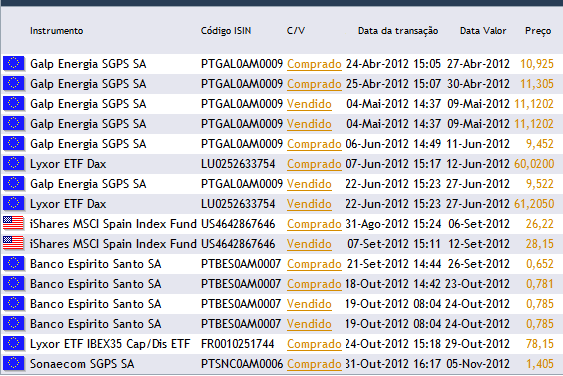This screenshot has height=376, width=563.
Task: Select the price 1,405
Action: click(540, 364)
